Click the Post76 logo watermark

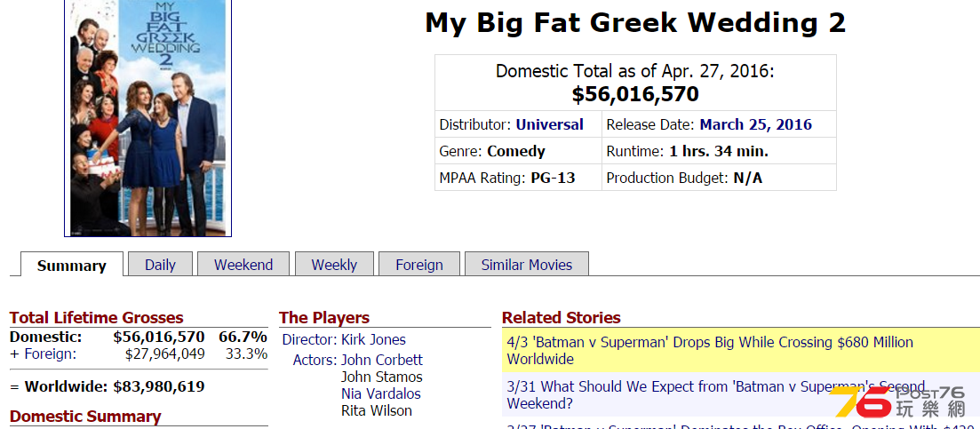pyautogui.click(x=896, y=402)
